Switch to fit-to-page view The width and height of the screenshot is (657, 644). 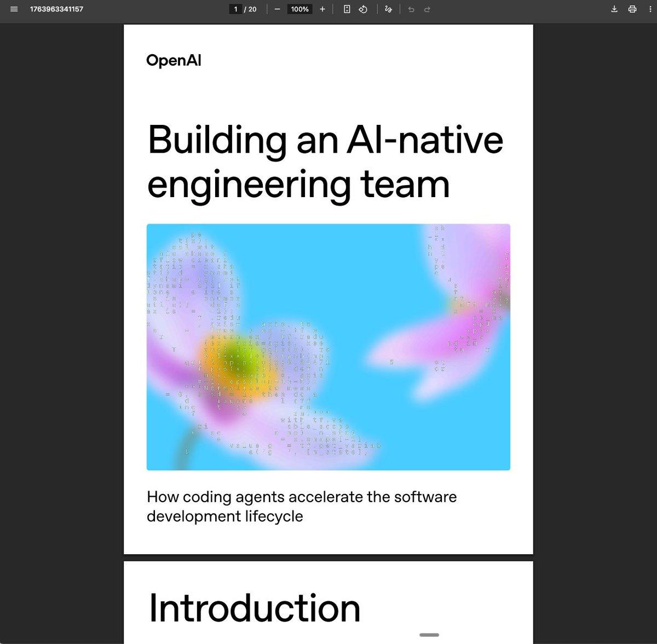pos(347,9)
